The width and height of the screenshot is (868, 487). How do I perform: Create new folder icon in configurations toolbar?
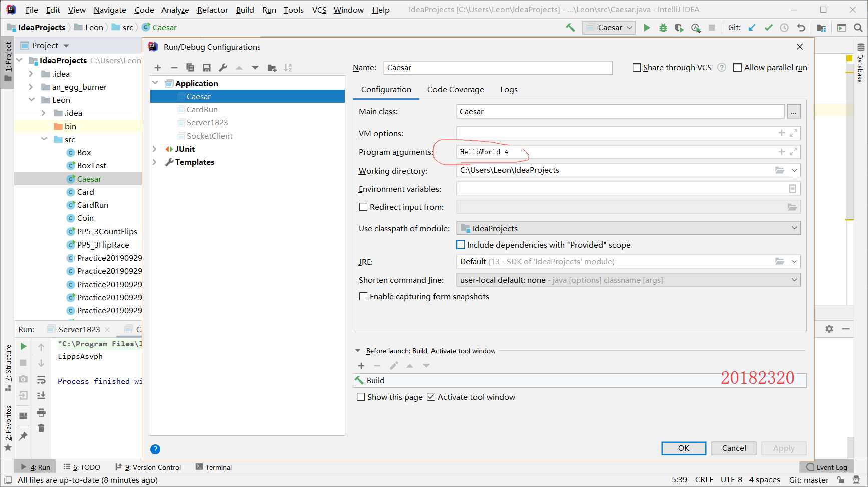272,68
